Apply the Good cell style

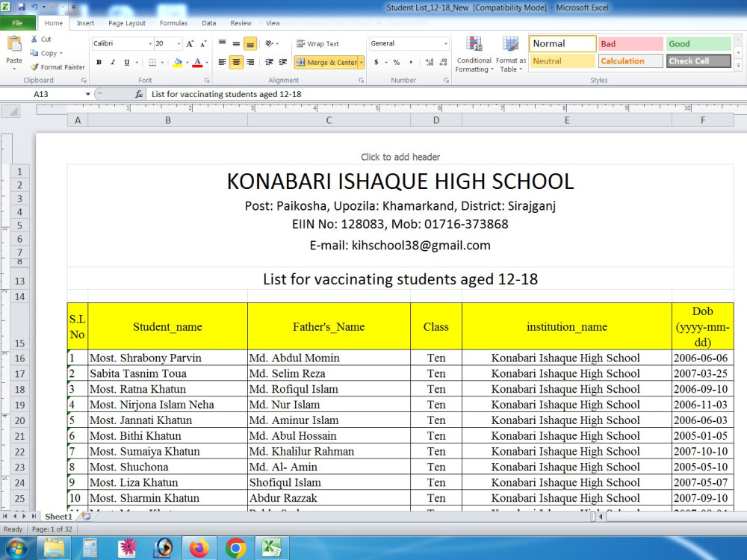coord(698,44)
